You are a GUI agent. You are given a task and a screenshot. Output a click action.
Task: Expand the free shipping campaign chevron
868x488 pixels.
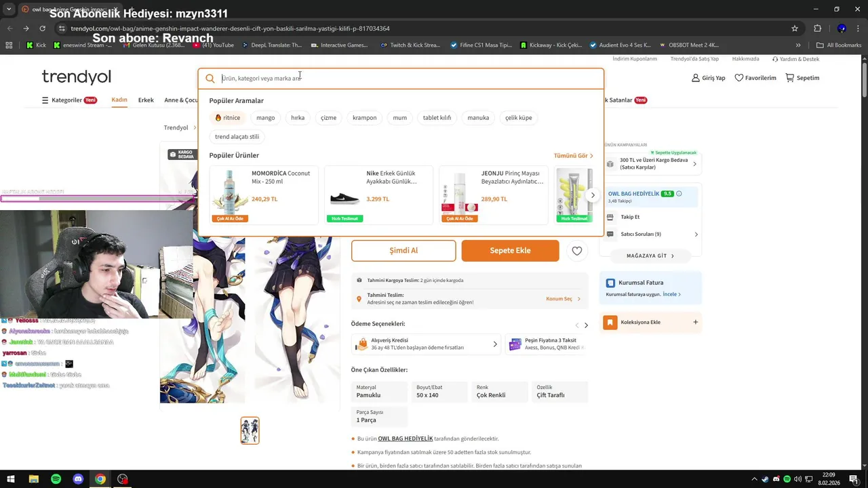[x=694, y=163]
